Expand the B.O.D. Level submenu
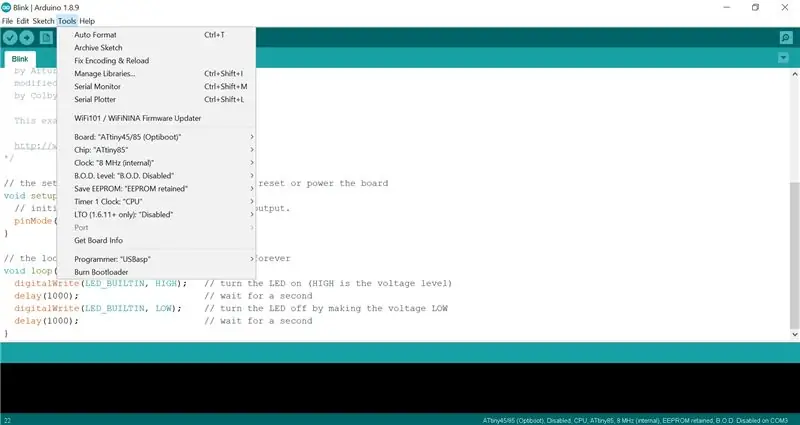Image resolution: width=800 pixels, height=425 pixels. click(x=156, y=176)
